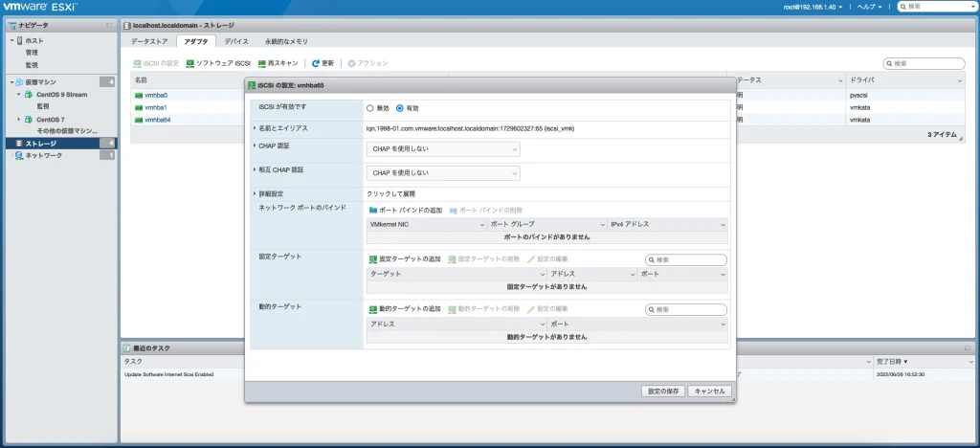The width and height of the screenshot is (980, 448).
Task: Click the localhost.localdomain storage title icon
Action: tap(127, 25)
